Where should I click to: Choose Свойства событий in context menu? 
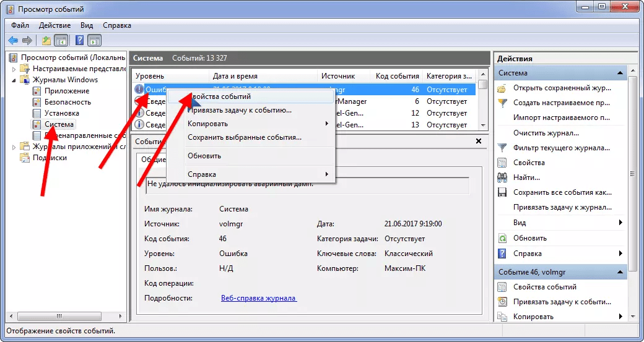[251, 96]
